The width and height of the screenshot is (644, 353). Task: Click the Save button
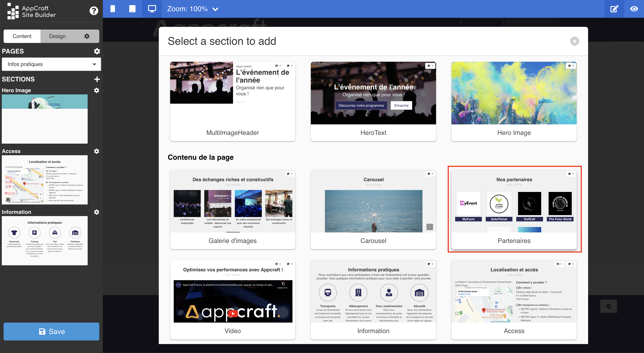(x=51, y=331)
